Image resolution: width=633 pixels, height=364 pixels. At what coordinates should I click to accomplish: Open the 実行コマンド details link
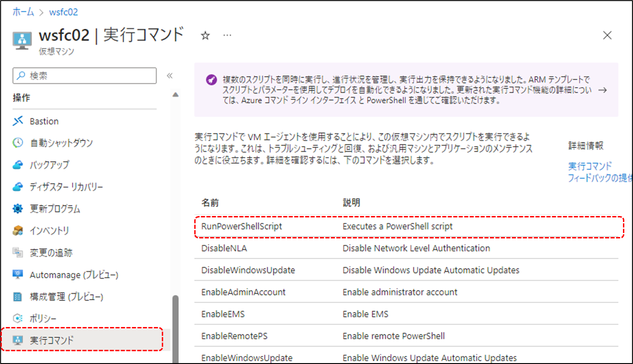[x=590, y=166]
